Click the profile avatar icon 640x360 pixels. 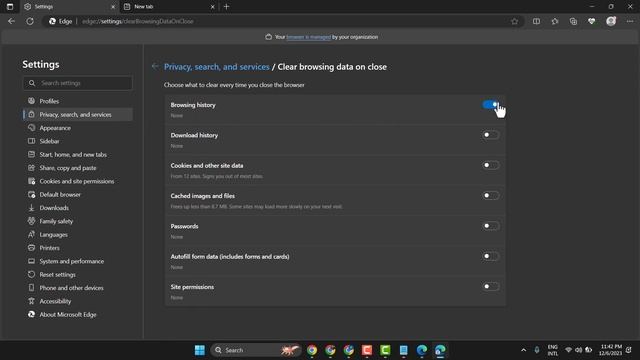tap(611, 21)
